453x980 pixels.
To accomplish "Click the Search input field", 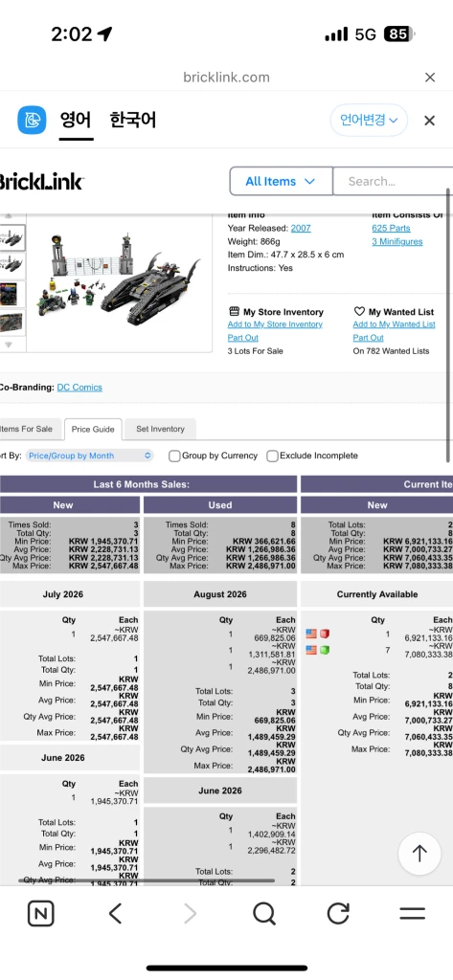I will point(393,181).
